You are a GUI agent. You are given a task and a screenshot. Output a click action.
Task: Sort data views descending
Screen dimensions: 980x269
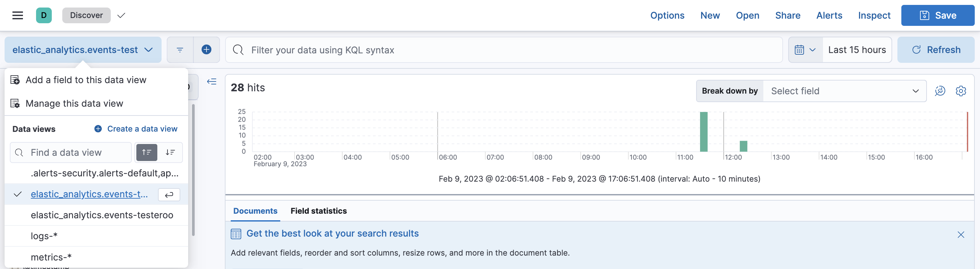pyautogui.click(x=170, y=152)
